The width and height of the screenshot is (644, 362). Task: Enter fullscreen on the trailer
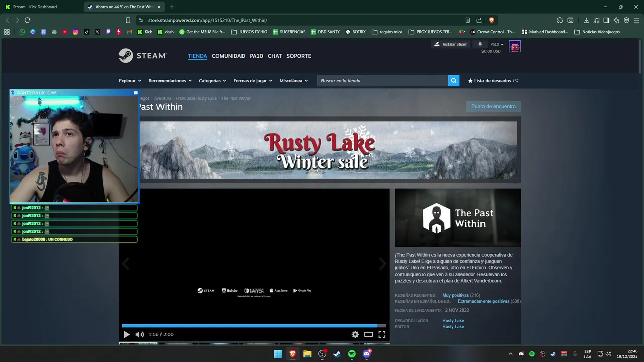tap(382, 334)
